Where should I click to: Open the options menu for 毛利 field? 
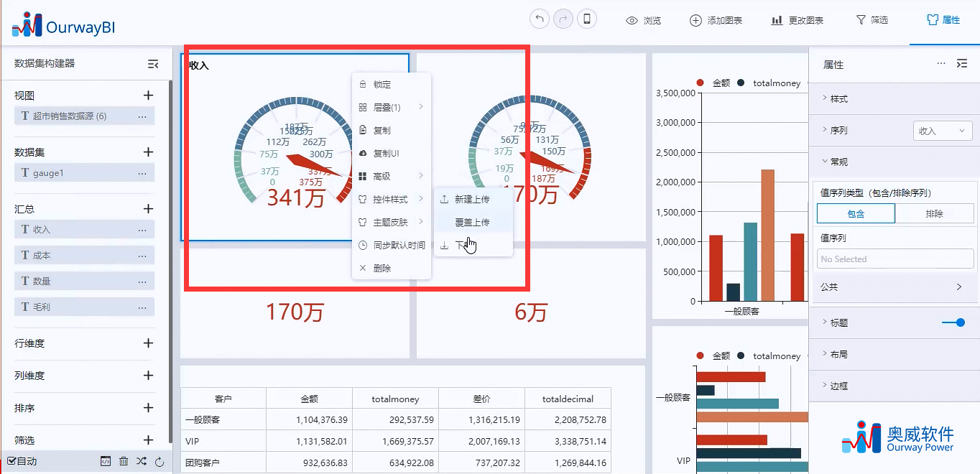(142, 307)
